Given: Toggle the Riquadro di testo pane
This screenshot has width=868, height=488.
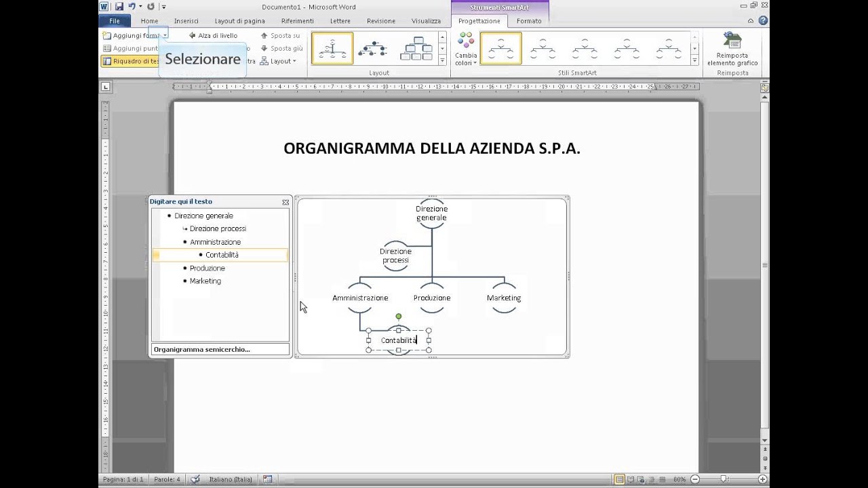Looking at the screenshot, I should pos(130,61).
